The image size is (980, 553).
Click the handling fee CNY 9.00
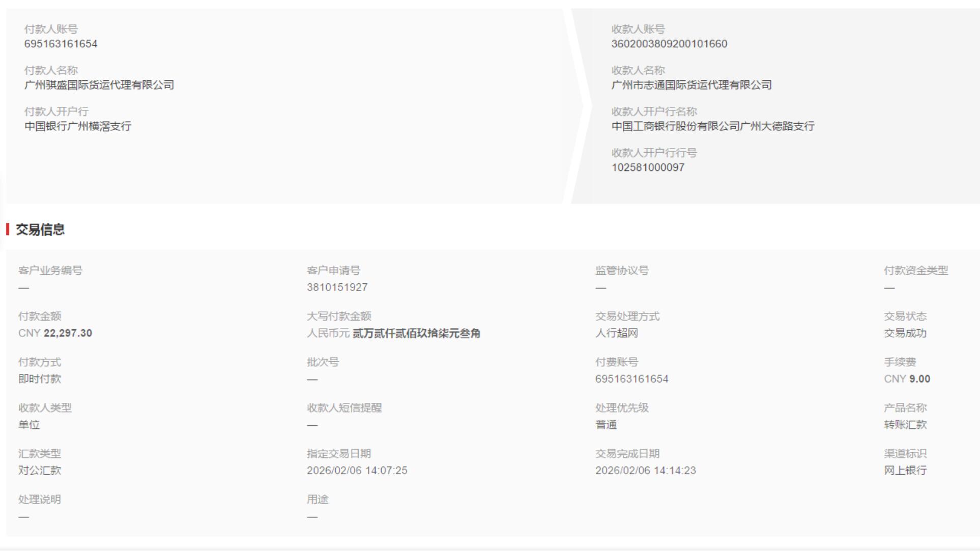point(907,379)
